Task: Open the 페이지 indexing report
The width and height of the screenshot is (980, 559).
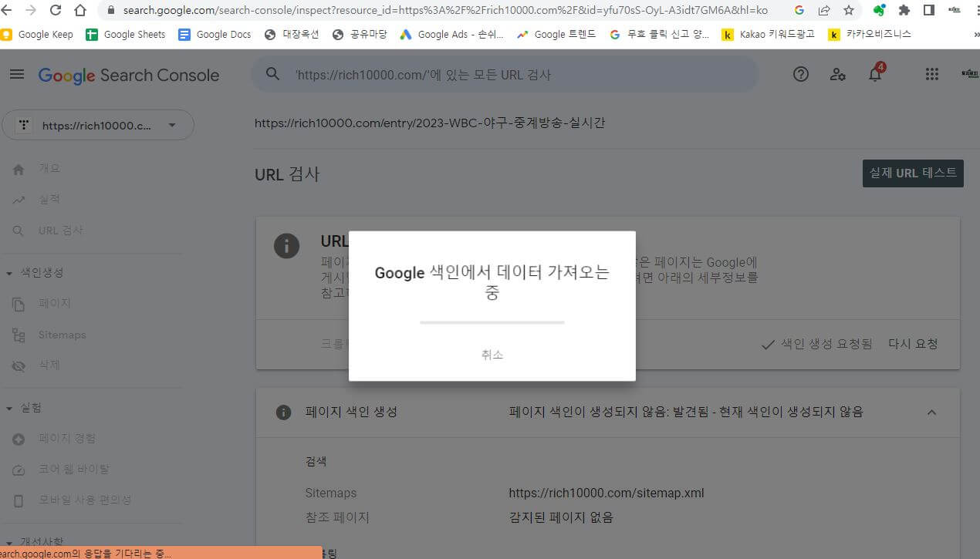Action: click(x=18, y=303)
